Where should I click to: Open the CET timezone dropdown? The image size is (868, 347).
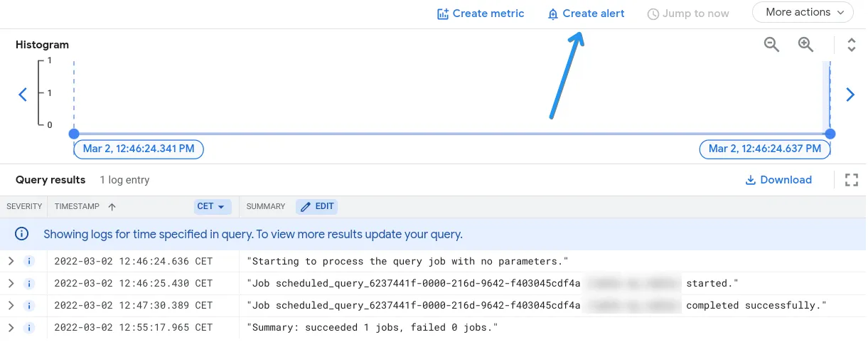coord(211,206)
